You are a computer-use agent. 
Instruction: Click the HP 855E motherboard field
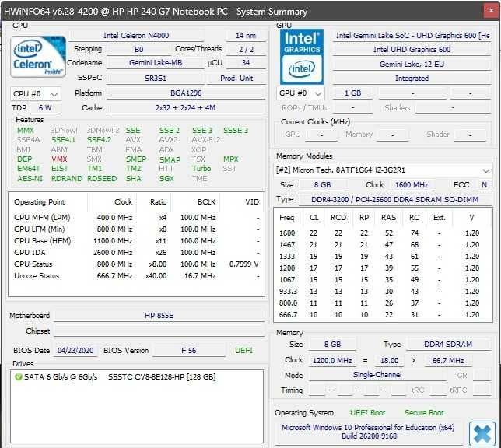(159, 316)
